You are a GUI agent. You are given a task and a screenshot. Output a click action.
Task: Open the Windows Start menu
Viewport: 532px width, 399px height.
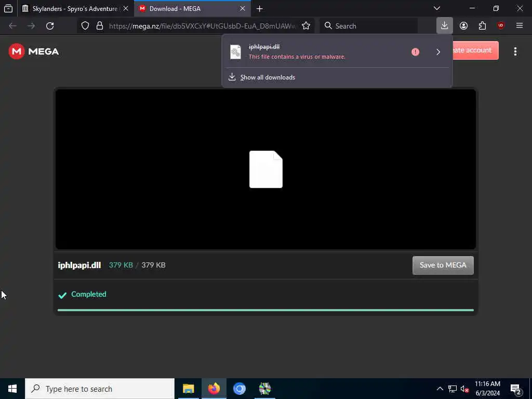(x=12, y=389)
